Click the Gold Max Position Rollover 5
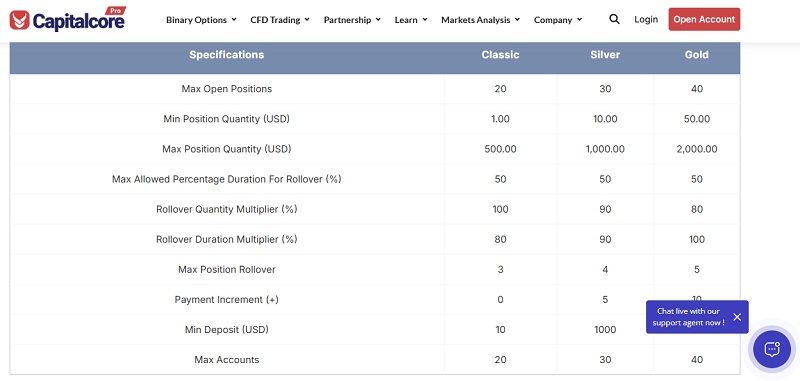The height and width of the screenshot is (381, 800). coord(696,269)
